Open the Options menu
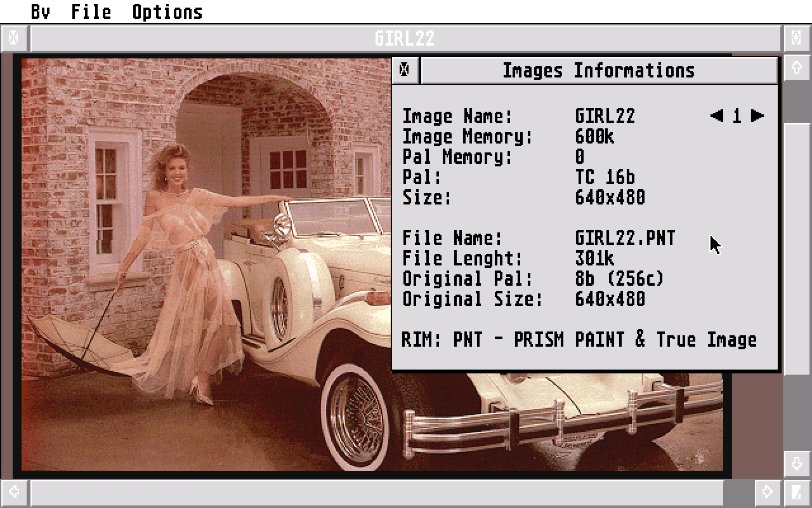 (167, 11)
